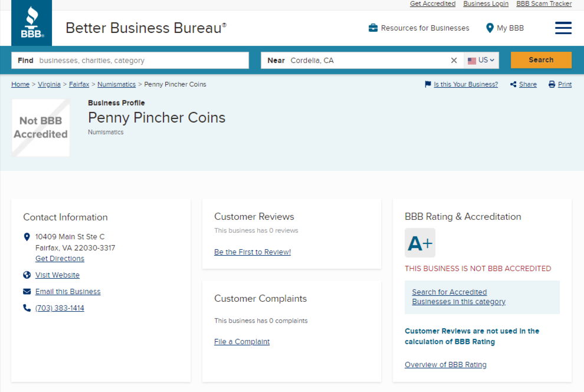Screen dimensions: 584x392
Task: Click Email this Business link
Action: [68, 291]
